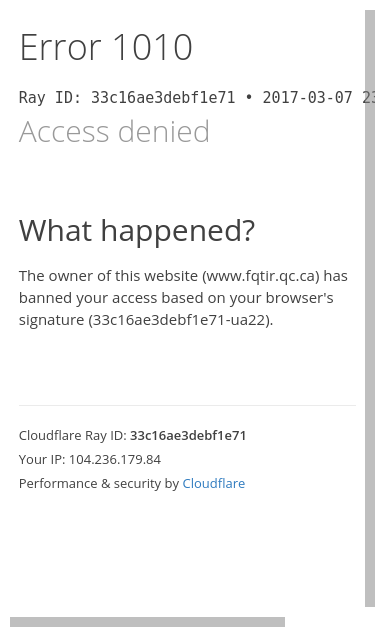Click the Error 1010 heading
The width and height of the screenshot is (375, 627).
106,47
